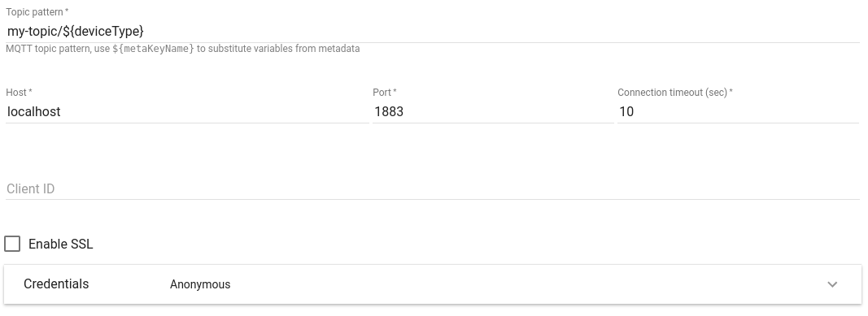The image size is (868, 316).
Task: Select the Anonymous credentials value
Action: [x=200, y=284]
